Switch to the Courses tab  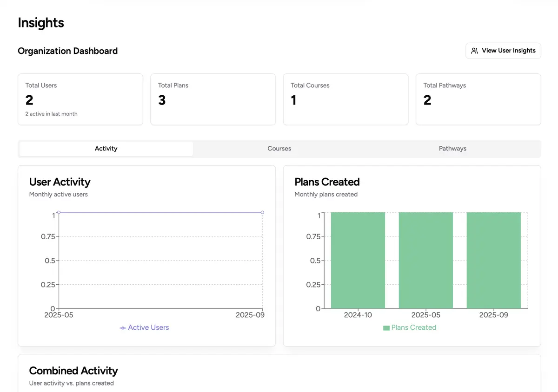click(x=279, y=148)
